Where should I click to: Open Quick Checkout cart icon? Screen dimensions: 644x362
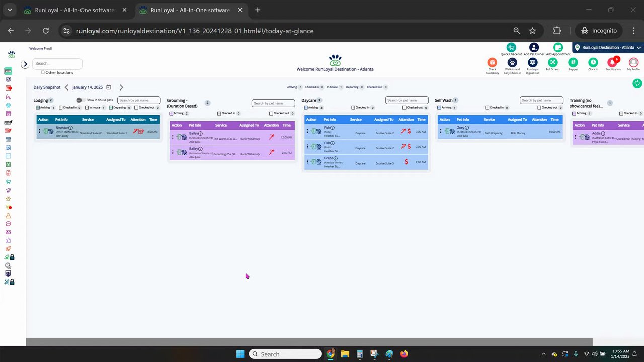511,47
